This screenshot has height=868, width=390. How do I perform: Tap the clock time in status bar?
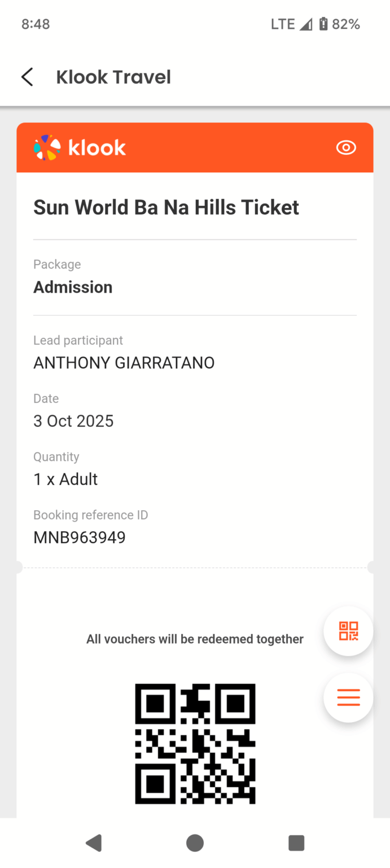point(36,24)
